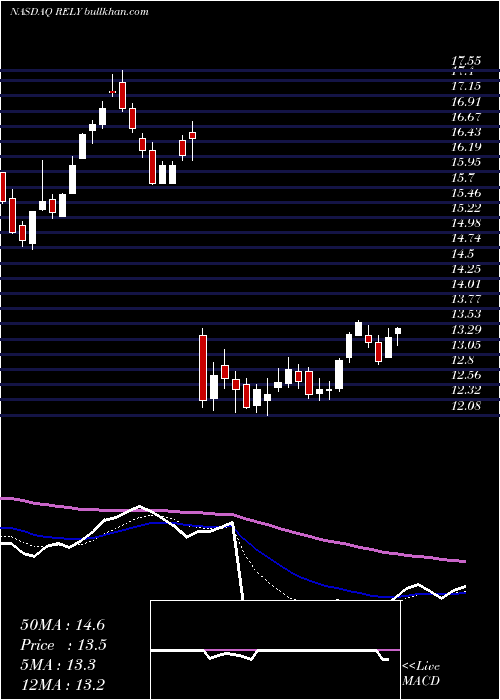The image size is (500, 700).
Task: Select the 14.98 price axis label
Action: [466, 223]
